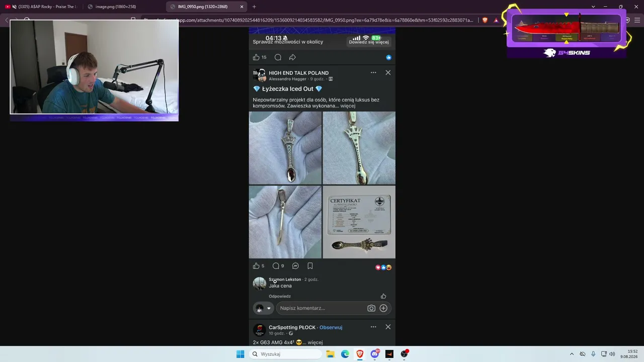
Task: Open the commenting-identity switcher arrow
Action: tap(269, 308)
